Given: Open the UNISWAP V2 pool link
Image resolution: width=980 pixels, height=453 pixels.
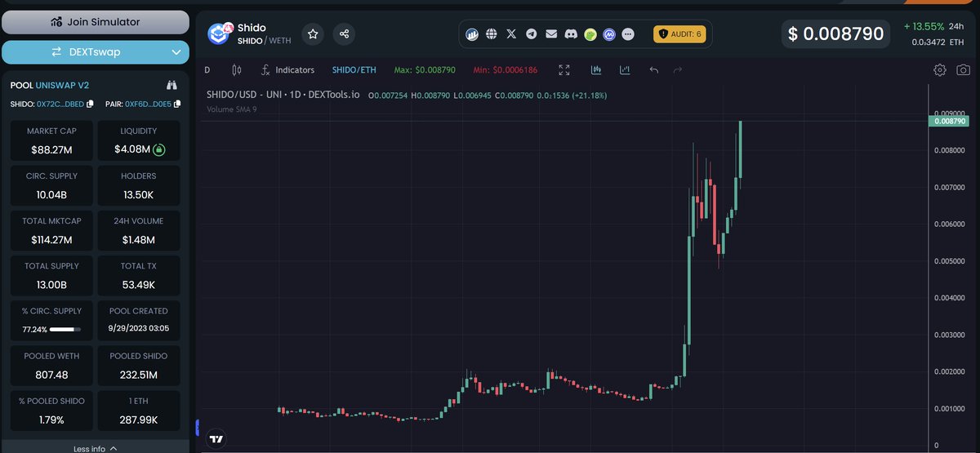Looking at the screenshot, I should coord(62,85).
